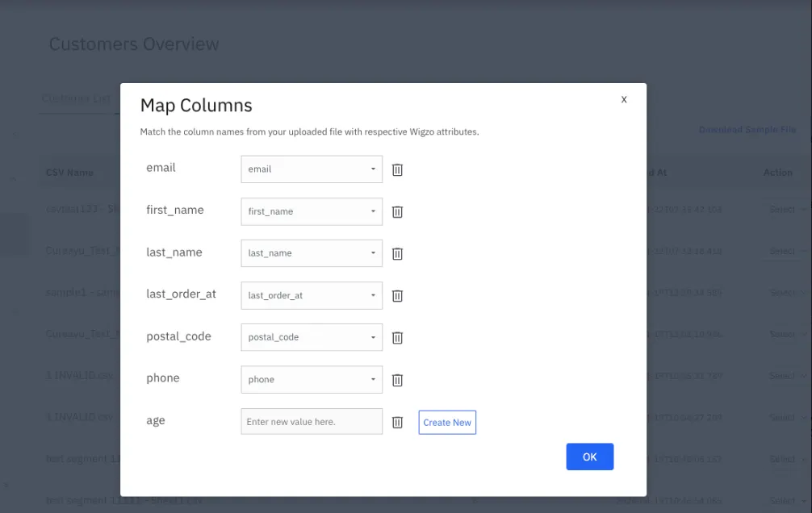This screenshot has height=513, width=812.
Task: Click trash icon next to phone
Action: [397, 380]
